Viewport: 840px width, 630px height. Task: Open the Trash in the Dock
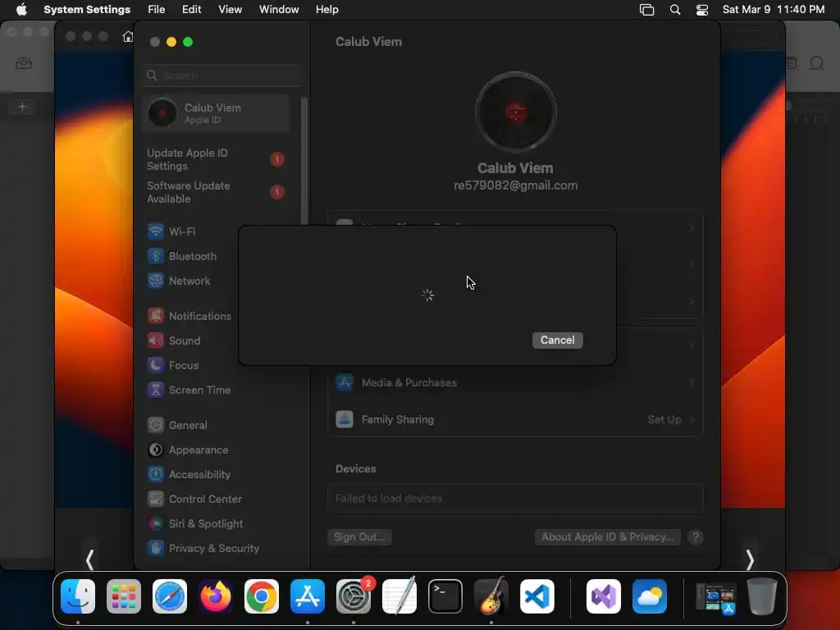coord(762,596)
